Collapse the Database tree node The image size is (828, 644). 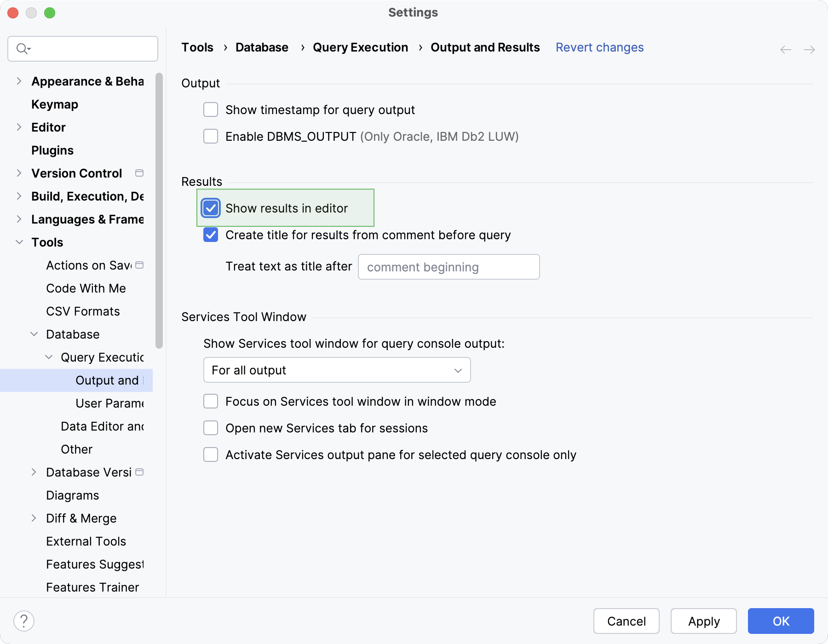pyautogui.click(x=34, y=334)
